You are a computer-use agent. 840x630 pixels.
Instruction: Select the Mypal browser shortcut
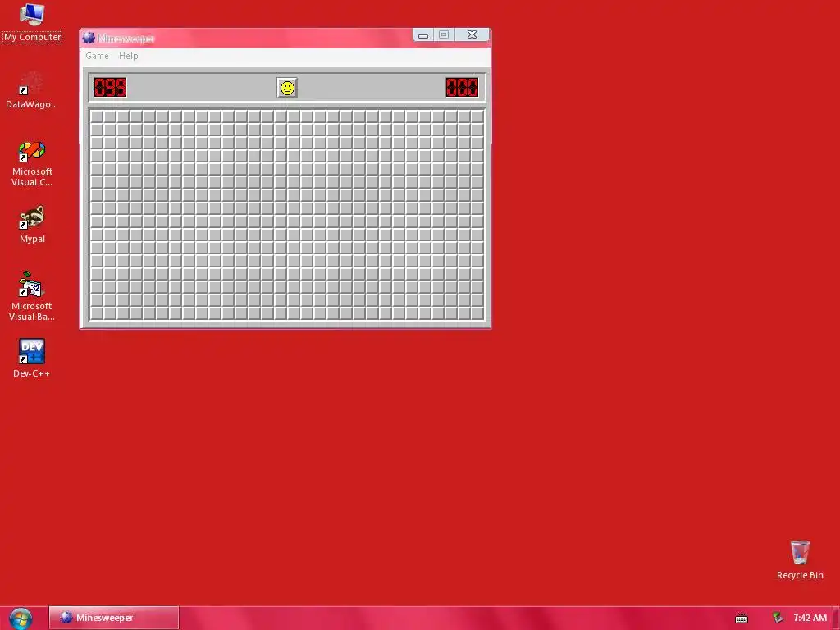[32, 225]
